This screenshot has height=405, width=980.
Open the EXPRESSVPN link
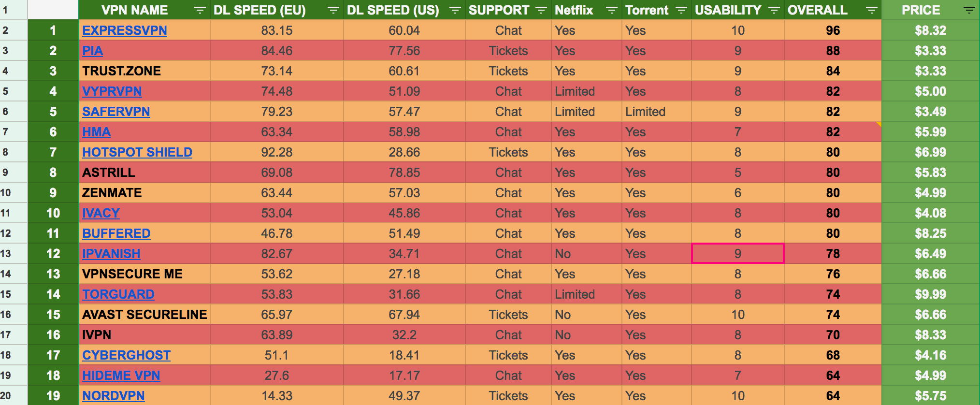(124, 30)
